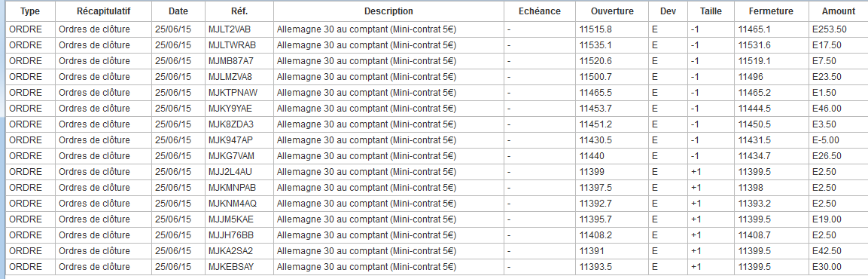Click the E46.00 amount cell
The height and width of the screenshot is (279, 868).
click(838, 109)
